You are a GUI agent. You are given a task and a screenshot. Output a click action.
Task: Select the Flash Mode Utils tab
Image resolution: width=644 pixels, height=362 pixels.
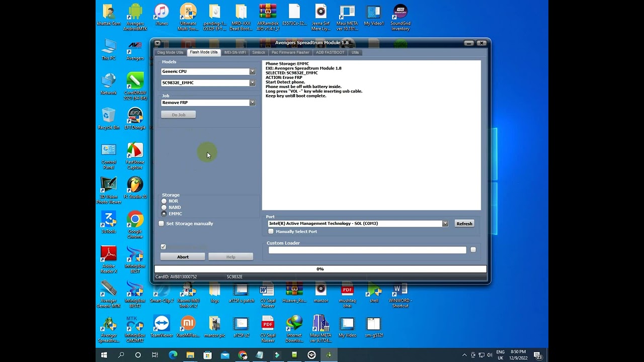[x=204, y=52]
